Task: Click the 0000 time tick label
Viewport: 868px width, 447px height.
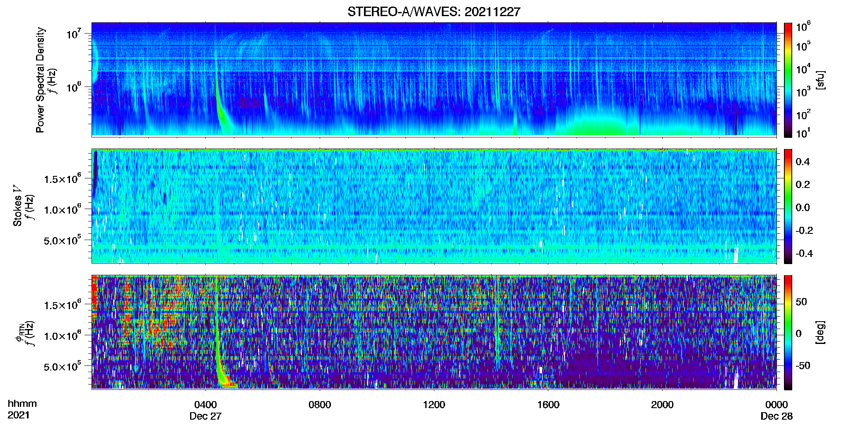Action: point(776,404)
